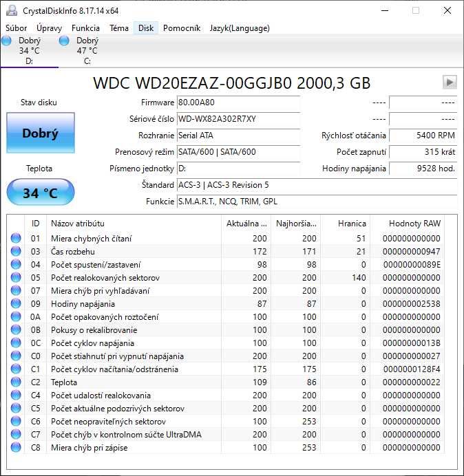
Task: Open the Téma menu
Action: 119,28
